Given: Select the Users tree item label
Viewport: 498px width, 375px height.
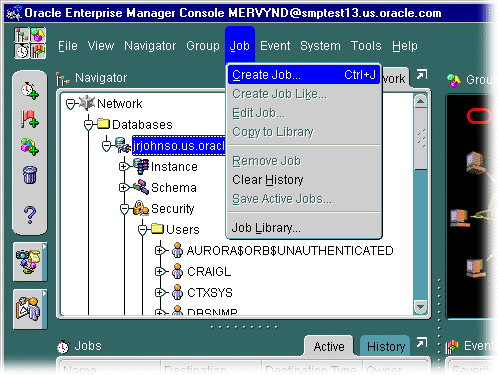Looking at the screenshot, I should 183,230.
